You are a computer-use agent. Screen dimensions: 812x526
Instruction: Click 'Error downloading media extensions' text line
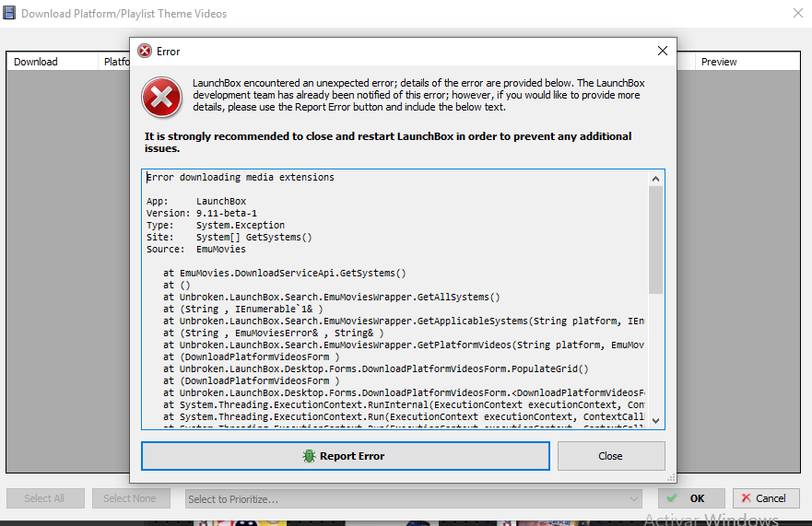(241, 177)
